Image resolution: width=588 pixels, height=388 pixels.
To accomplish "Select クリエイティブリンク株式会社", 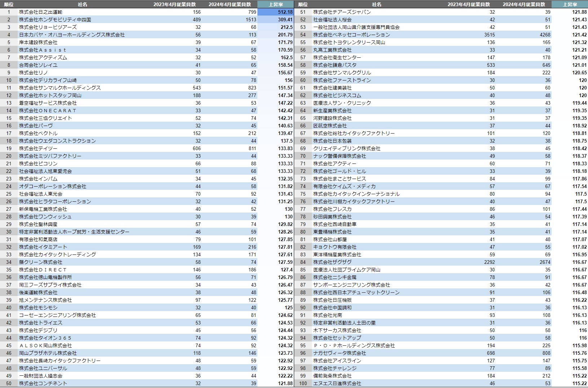I will 347,148.
